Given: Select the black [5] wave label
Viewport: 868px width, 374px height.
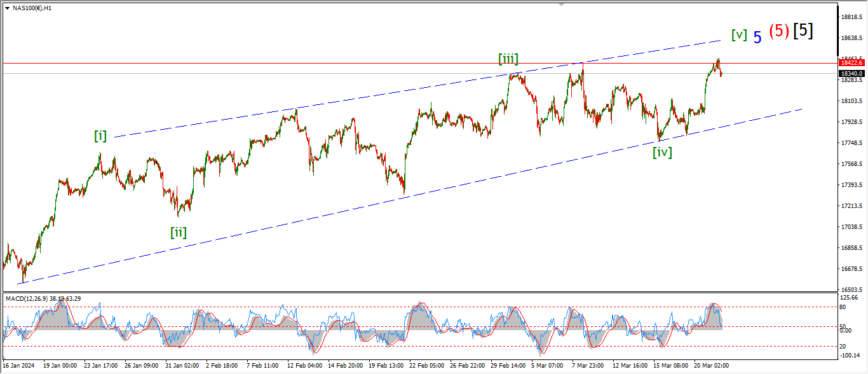Looking at the screenshot, I should pyautogui.click(x=803, y=30).
